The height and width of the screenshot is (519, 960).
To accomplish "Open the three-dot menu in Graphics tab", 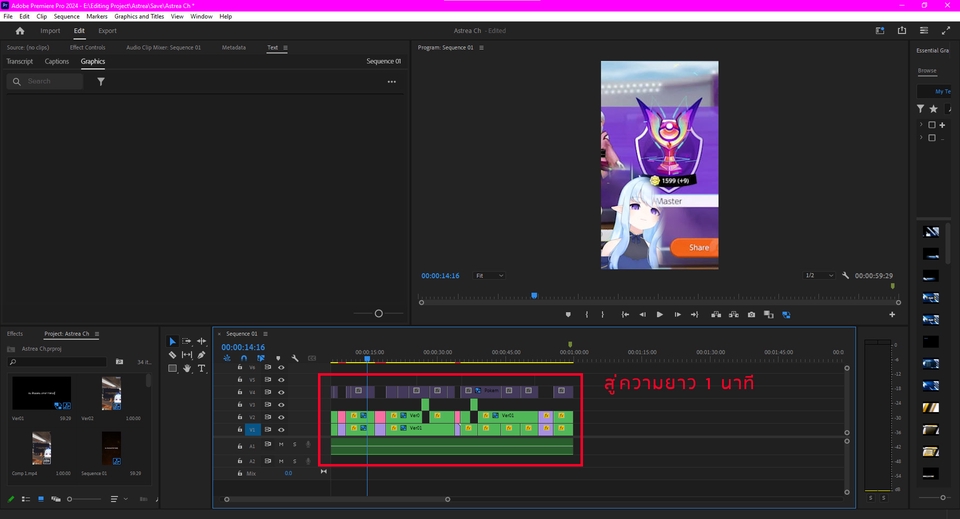I will [x=392, y=81].
